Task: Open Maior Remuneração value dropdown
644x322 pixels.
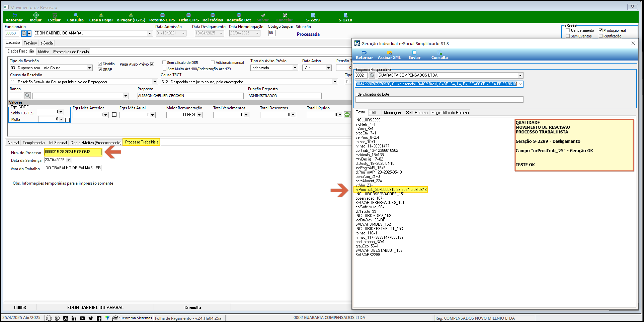Action: coord(199,115)
